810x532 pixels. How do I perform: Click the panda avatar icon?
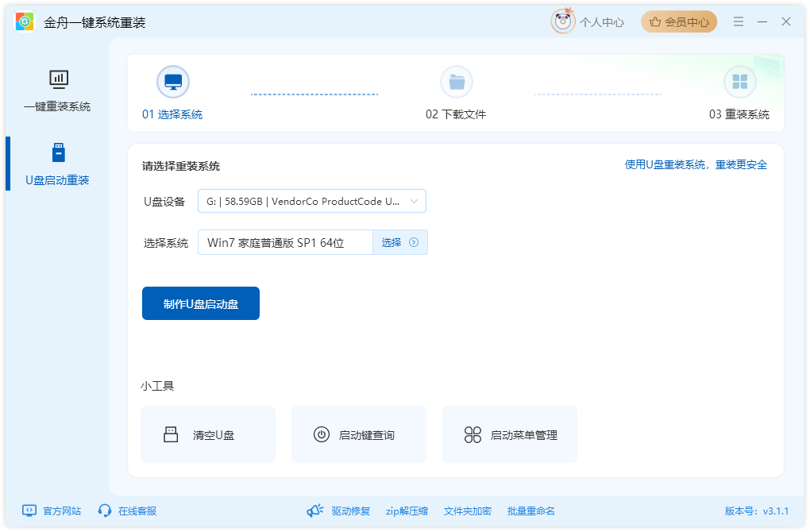(562, 21)
